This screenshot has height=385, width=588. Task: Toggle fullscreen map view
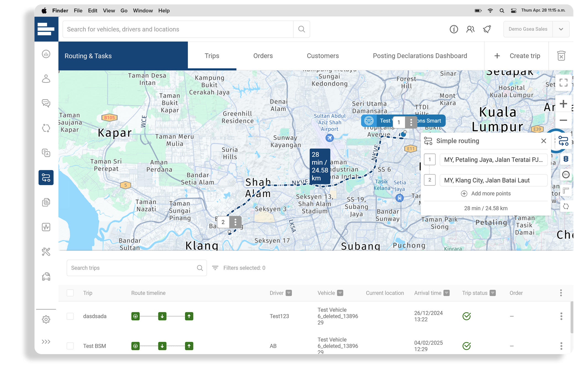[x=563, y=82]
